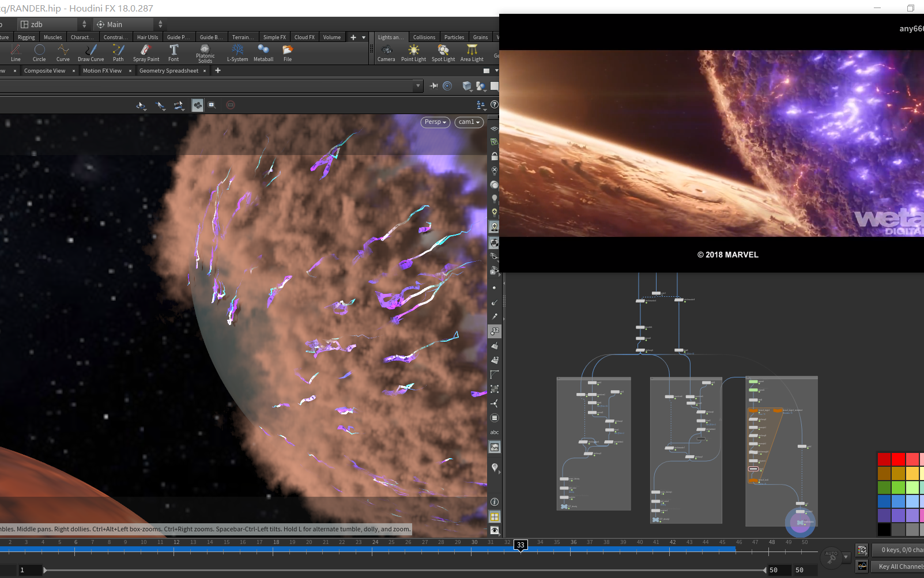The height and width of the screenshot is (578, 924).
Task: Expand the shelf set options arrow
Action: (364, 37)
